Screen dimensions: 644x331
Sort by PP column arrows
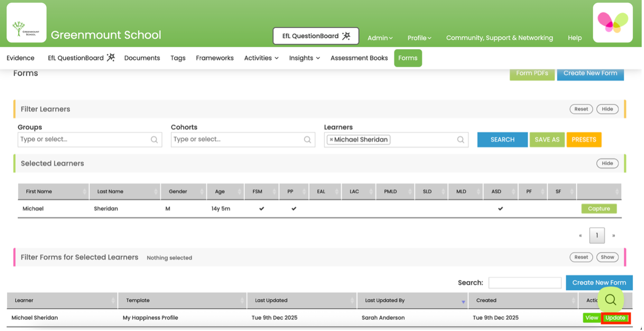(x=305, y=192)
